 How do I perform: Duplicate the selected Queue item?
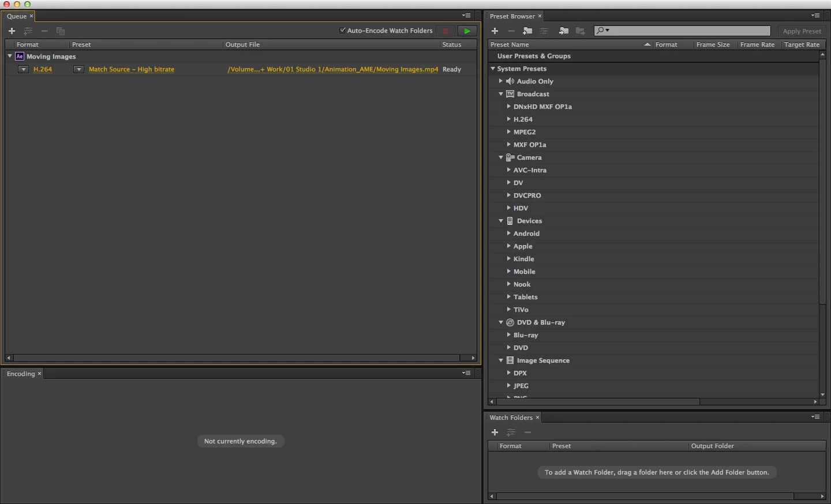point(61,31)
